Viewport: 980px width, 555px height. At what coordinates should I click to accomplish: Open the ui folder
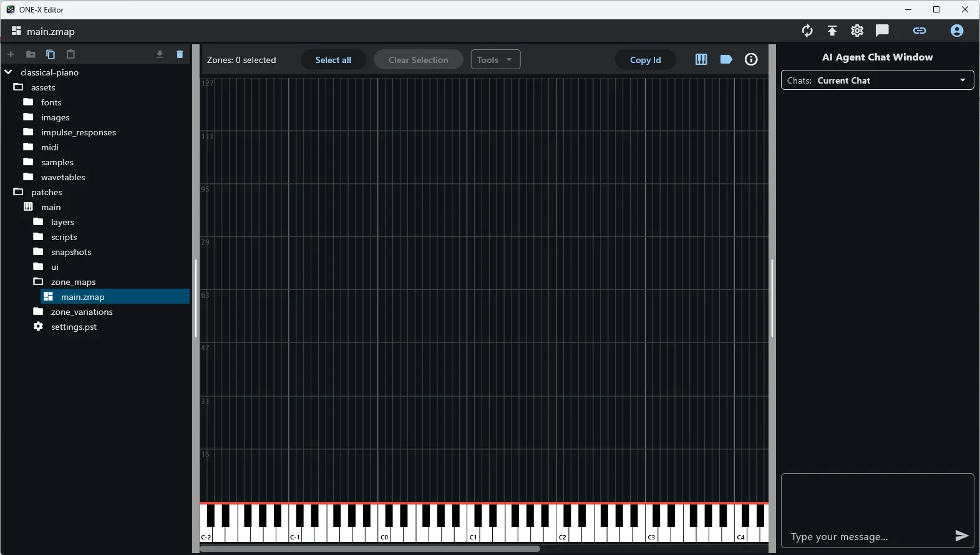click(x=54, y=267)
